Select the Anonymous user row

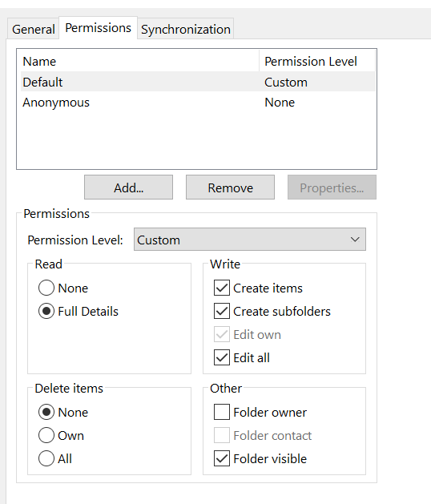pyautogui.click(x=198, y=103)
